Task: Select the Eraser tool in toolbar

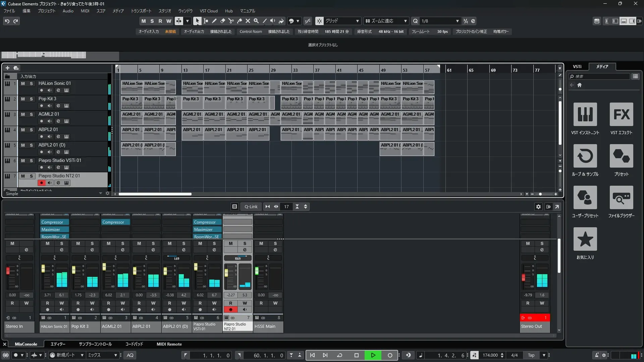Action: pyautogui.click(x=222, y=21)
